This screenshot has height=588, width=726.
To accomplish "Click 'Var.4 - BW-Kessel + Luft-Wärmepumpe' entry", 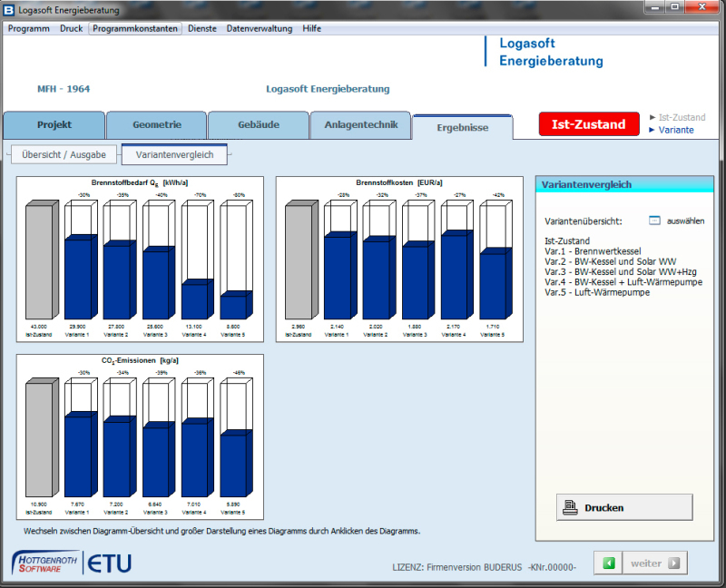I will coord(623,282).
